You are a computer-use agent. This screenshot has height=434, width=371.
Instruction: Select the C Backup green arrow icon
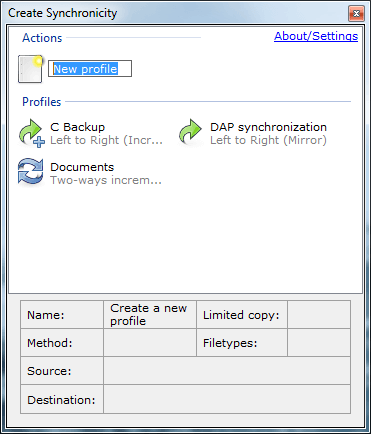tap(32, 133)
